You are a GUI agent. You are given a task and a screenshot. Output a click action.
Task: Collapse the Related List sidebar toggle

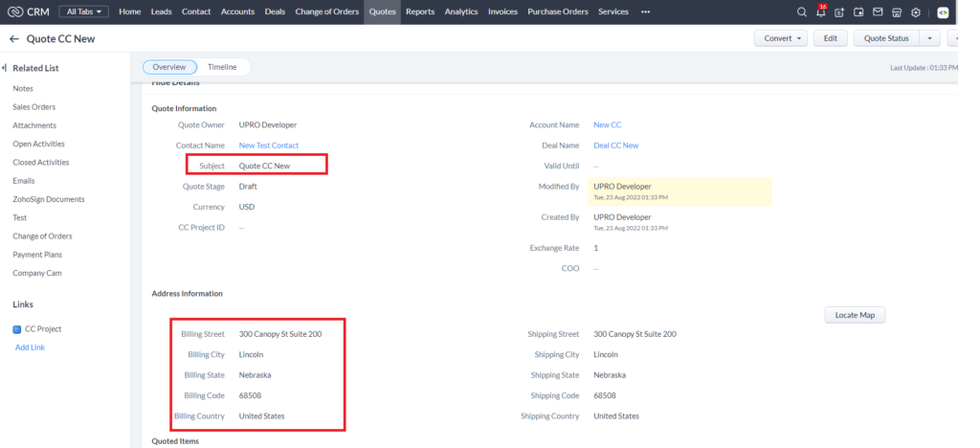click(x=5, y=67)
